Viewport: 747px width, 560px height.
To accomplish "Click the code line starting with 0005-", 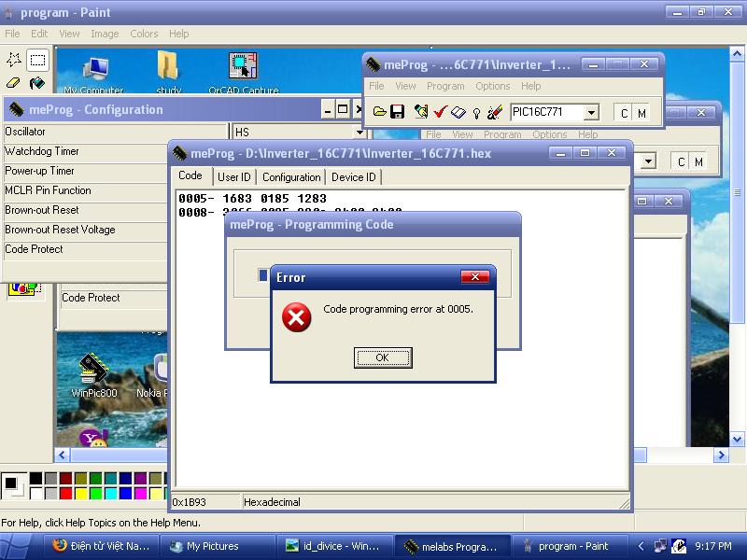I will (252, 199).
